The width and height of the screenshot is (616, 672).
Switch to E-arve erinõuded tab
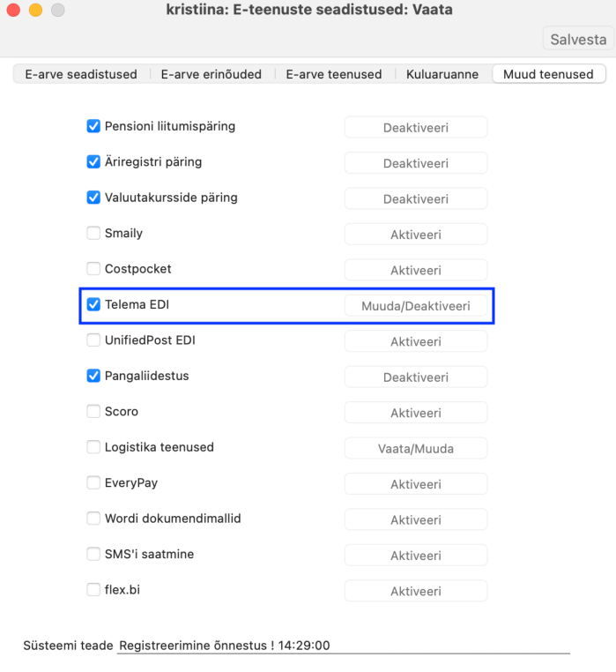pos(212,74)
